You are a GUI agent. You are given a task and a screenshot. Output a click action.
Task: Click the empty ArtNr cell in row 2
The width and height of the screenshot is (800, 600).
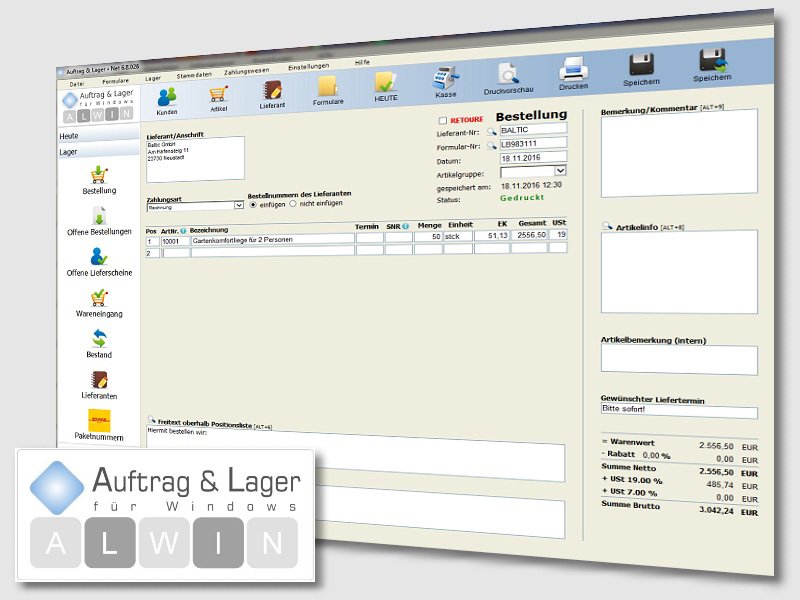(175, 253)
